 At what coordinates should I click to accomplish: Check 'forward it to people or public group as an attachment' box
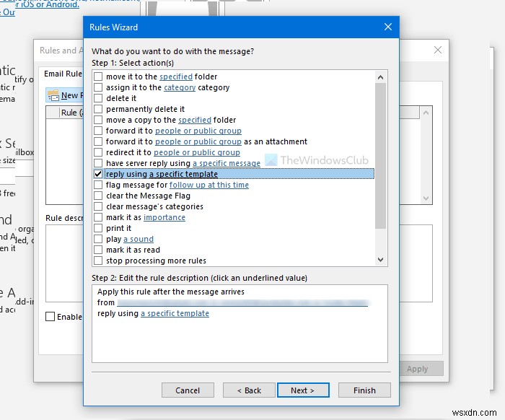pyautogui.click(x=98, y=141)
